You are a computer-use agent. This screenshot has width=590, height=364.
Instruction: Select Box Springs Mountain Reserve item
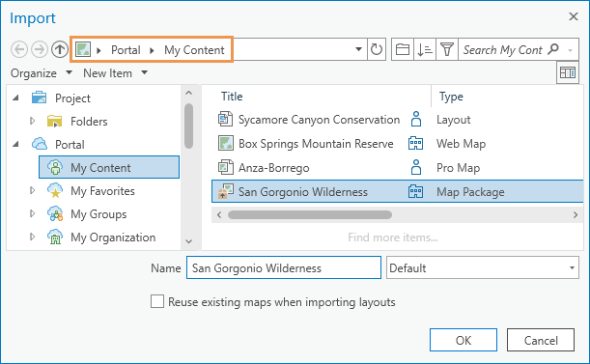(316, 144)
